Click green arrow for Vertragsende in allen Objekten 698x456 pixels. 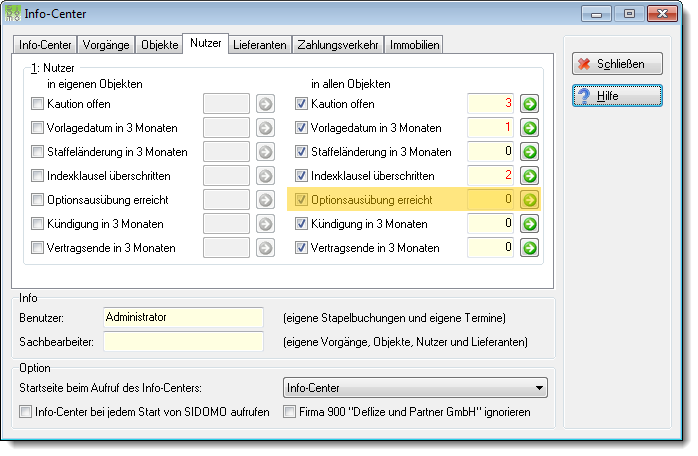click(x=529, y=248)
